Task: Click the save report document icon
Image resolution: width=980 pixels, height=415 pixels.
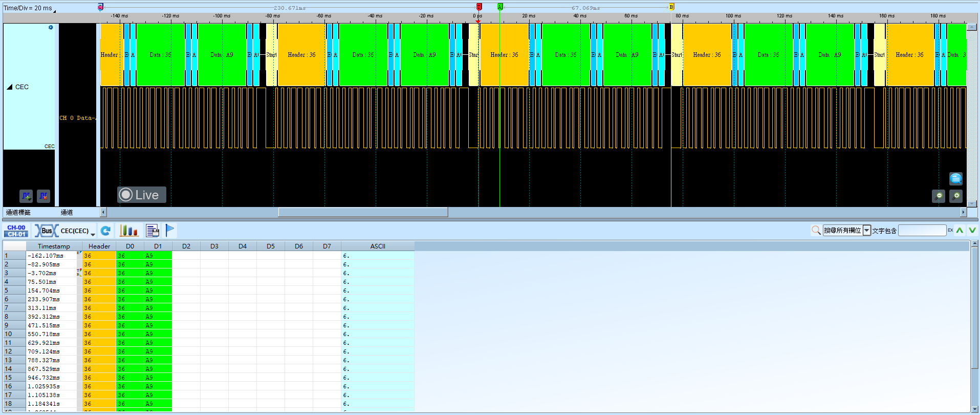Action: (x=153, y=231)
